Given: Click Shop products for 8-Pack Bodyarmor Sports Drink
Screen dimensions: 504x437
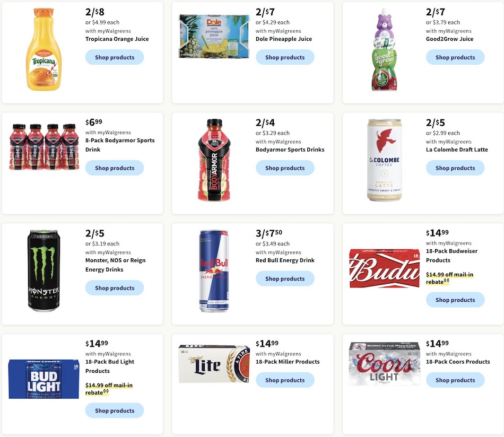Looking at the screenshot, I should [x=115, y=168].
